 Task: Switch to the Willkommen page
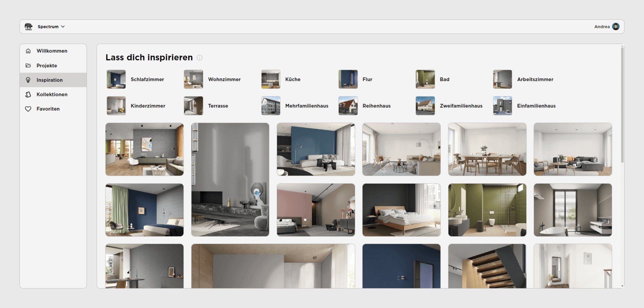[52, 51]
